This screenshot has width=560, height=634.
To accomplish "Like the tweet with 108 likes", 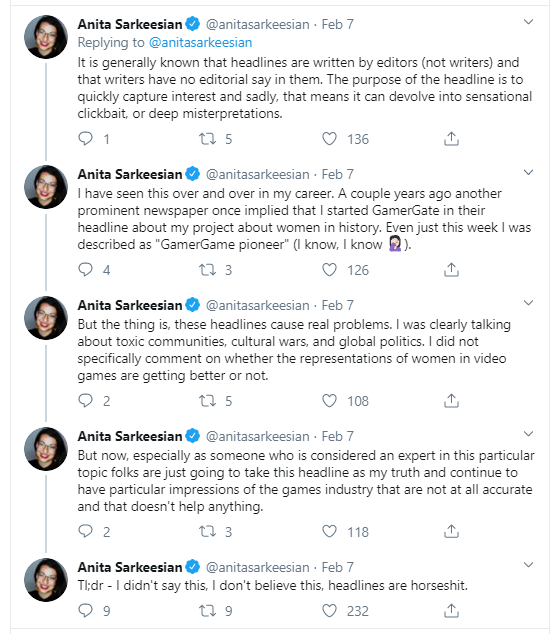I will click(329, 401).
